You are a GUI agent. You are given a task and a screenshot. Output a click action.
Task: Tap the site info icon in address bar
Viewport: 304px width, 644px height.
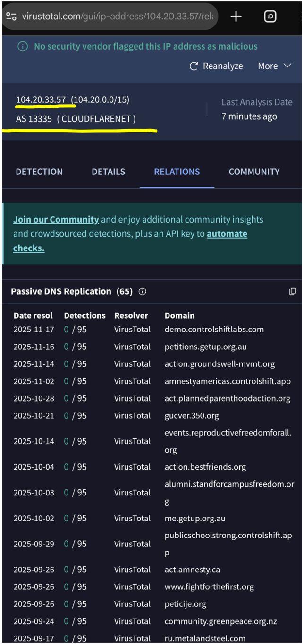tap(11, 17)
